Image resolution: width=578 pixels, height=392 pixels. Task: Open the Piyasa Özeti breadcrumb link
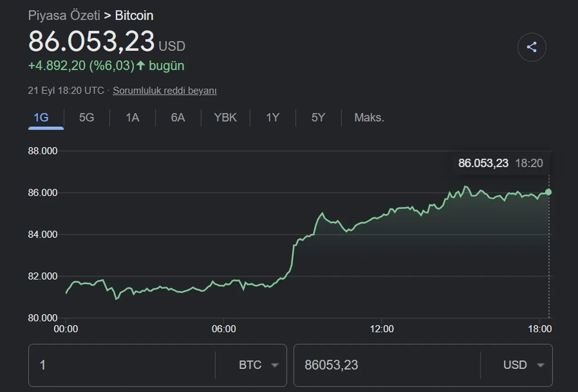[64, 15]
